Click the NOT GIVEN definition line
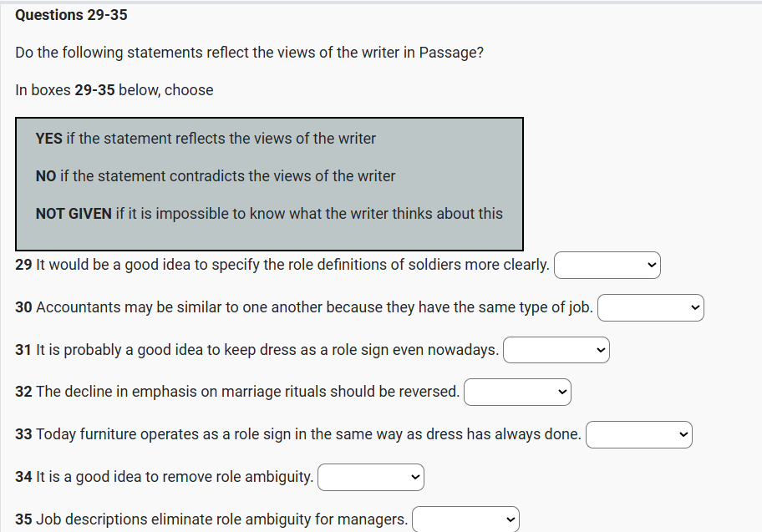The width and height of the screenshot is (762, 532). point(269,214)
